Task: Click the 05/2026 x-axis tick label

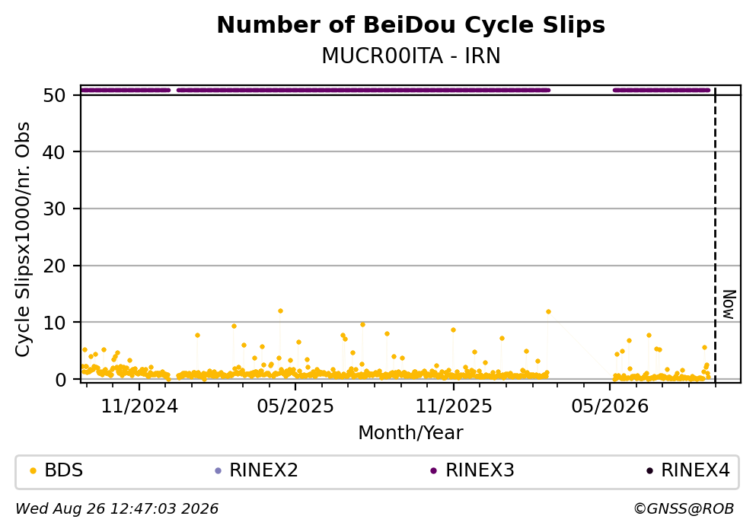Action: [610, 406]
